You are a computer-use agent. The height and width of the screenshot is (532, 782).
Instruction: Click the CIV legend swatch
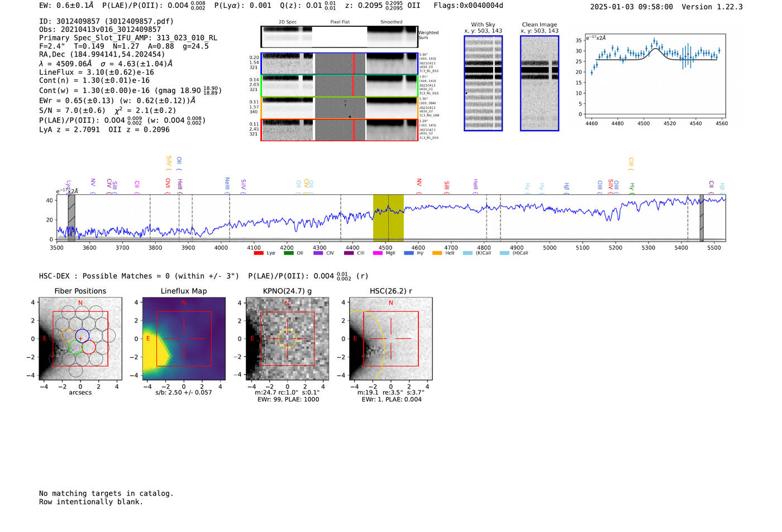click(318, 253)
